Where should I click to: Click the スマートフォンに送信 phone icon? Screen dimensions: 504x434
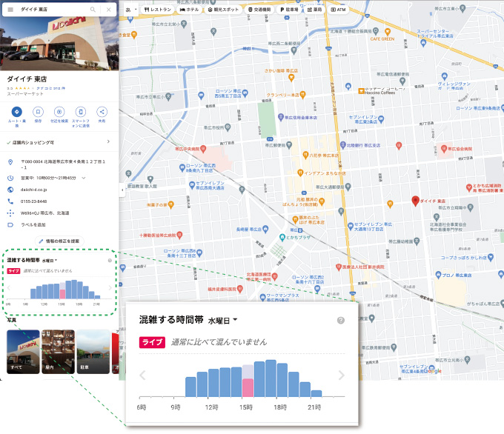[x=80, y=112]
